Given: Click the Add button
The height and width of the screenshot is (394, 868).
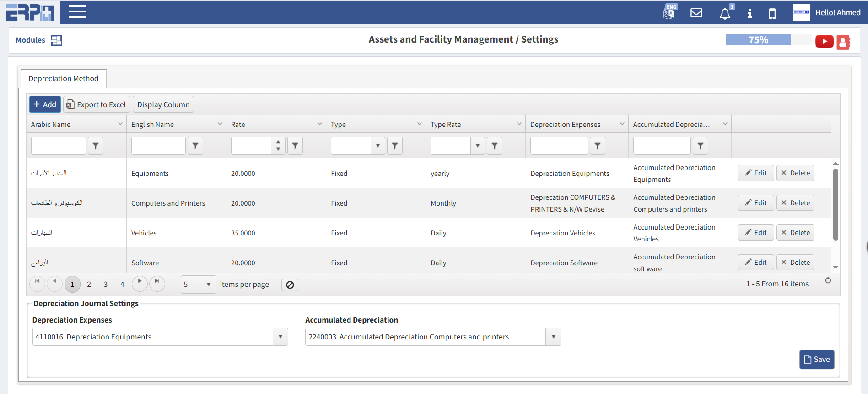Looking at the screenshot, I should pyautogui.click(x=45, y=104).
